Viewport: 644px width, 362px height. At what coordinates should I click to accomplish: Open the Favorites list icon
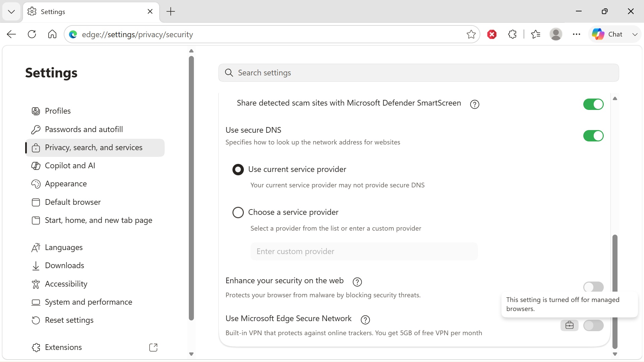536,34
